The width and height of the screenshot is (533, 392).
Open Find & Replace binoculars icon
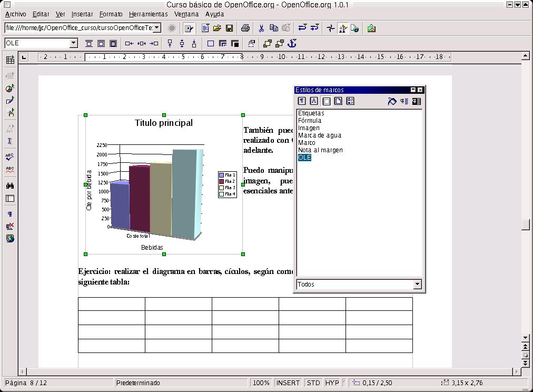[x=10, y=185]
